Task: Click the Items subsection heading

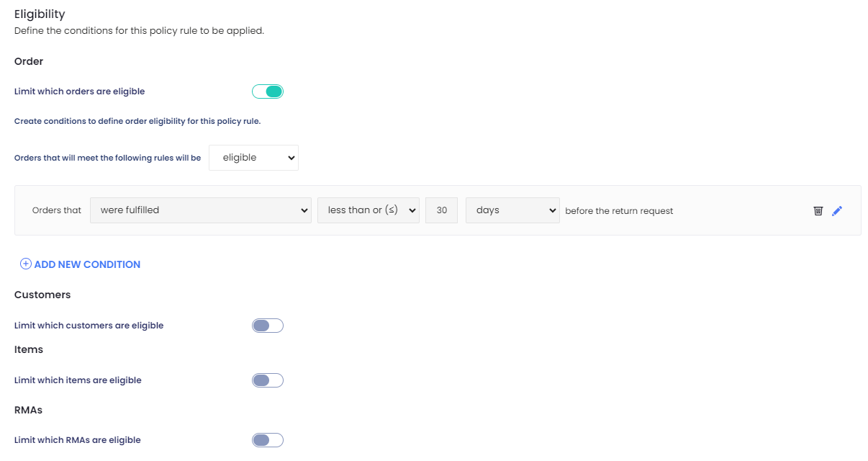Action: (29, 349)
